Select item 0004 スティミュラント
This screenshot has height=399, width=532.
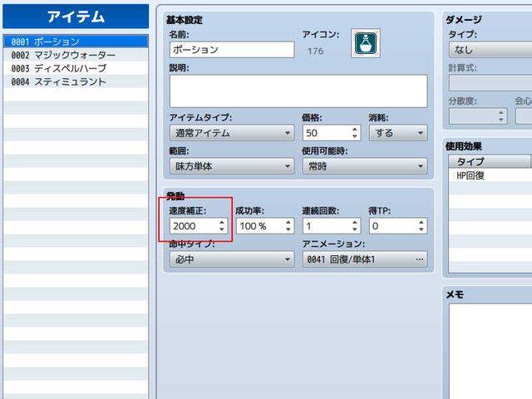pos(76,81)
